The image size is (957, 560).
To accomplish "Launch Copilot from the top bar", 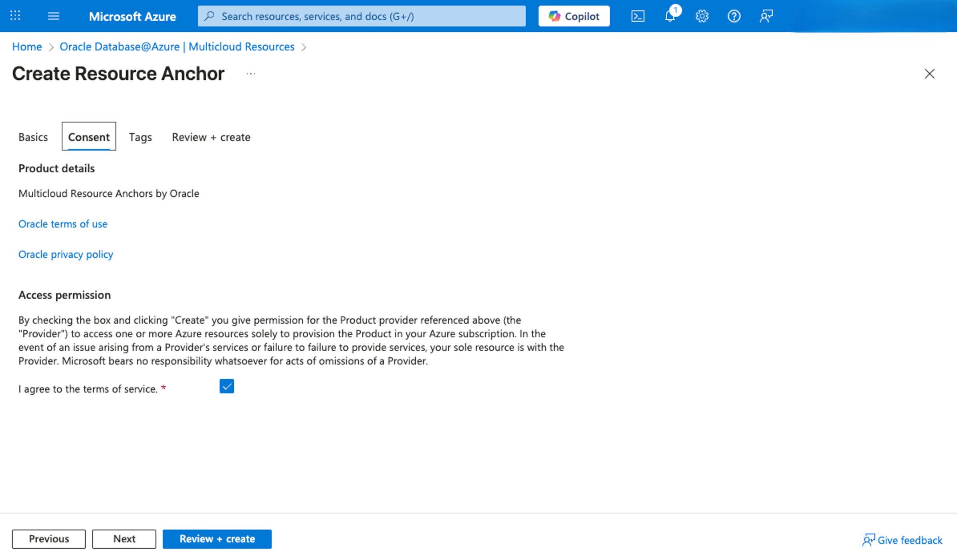I will point(574,16).
